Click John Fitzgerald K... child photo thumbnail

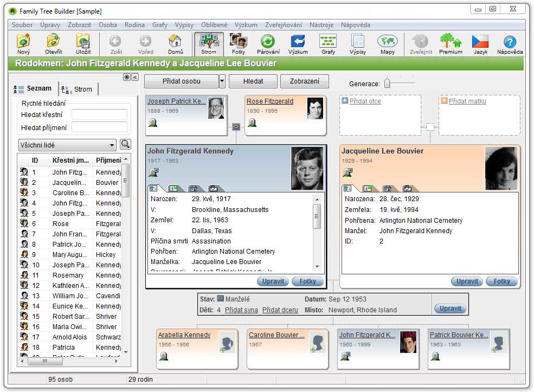[x=408, y=342]
